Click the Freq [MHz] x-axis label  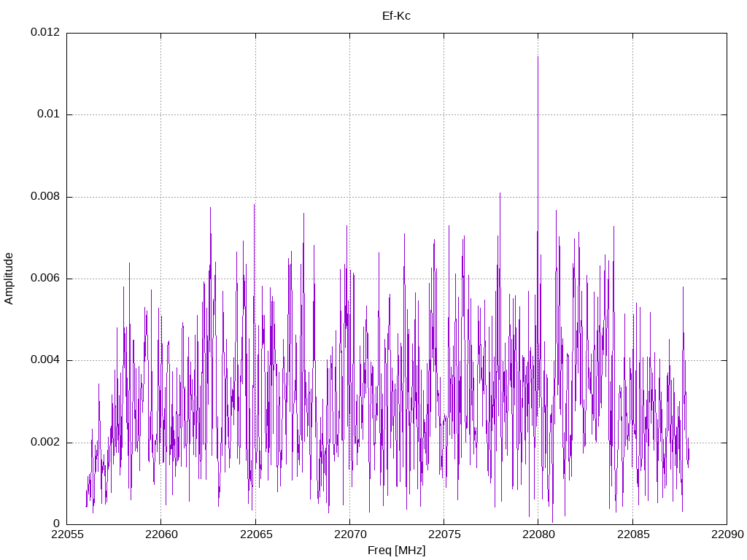396,551
